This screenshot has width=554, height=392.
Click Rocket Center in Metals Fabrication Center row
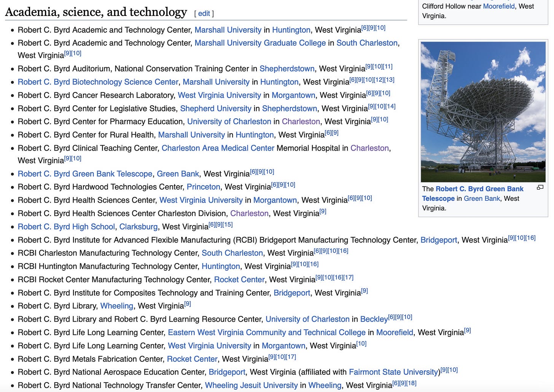tap(192, 359)
